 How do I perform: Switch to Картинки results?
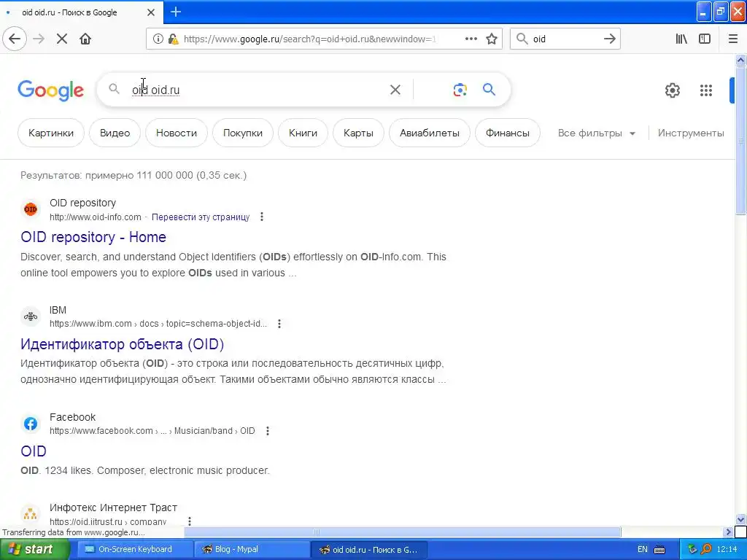[x=51, y=133]
